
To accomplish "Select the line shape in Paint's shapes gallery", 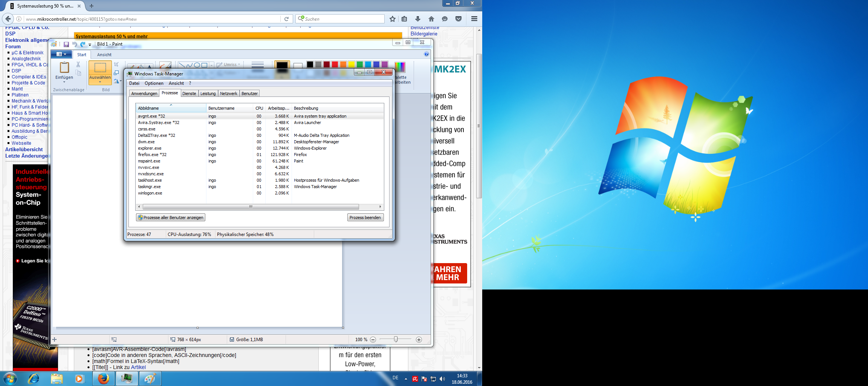I will tap(182, 65).
